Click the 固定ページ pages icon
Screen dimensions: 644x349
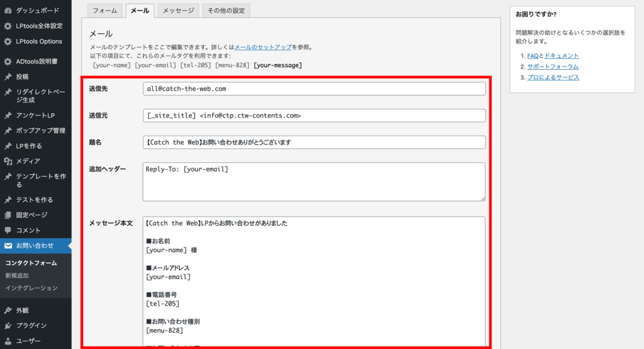click(x=8, y=215)
